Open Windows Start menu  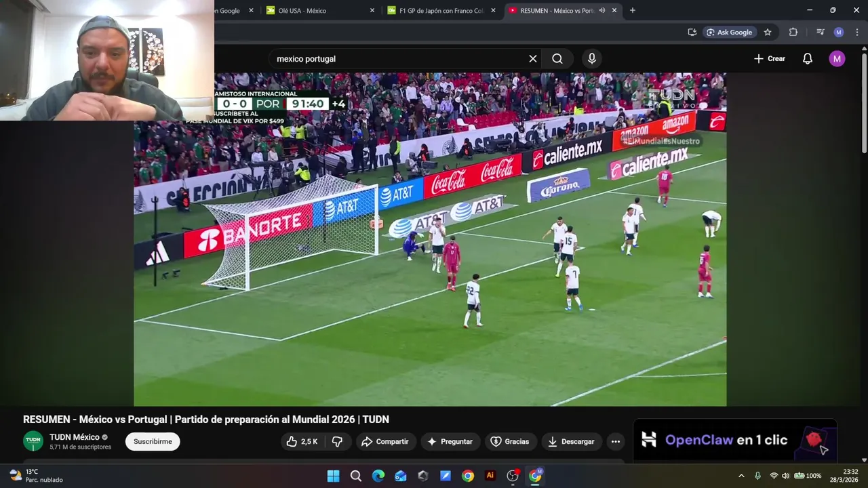pyautogui.click(x=333, y=476)
